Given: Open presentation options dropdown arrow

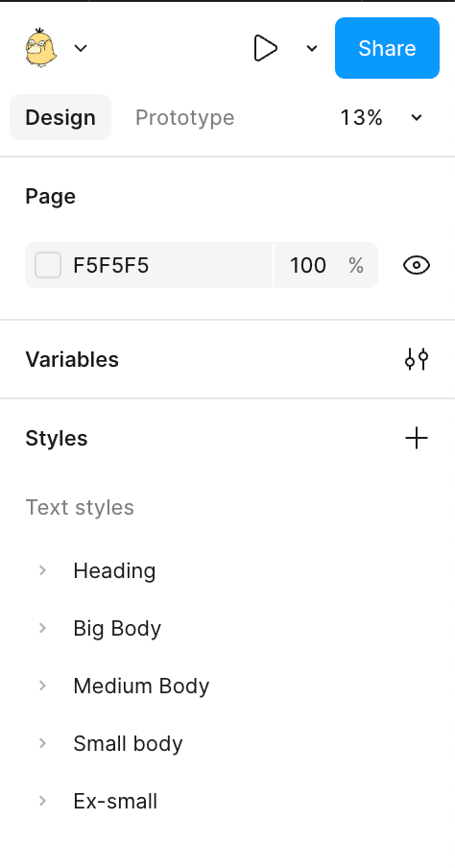Looking at the screenshot, I should click(312, 49).
